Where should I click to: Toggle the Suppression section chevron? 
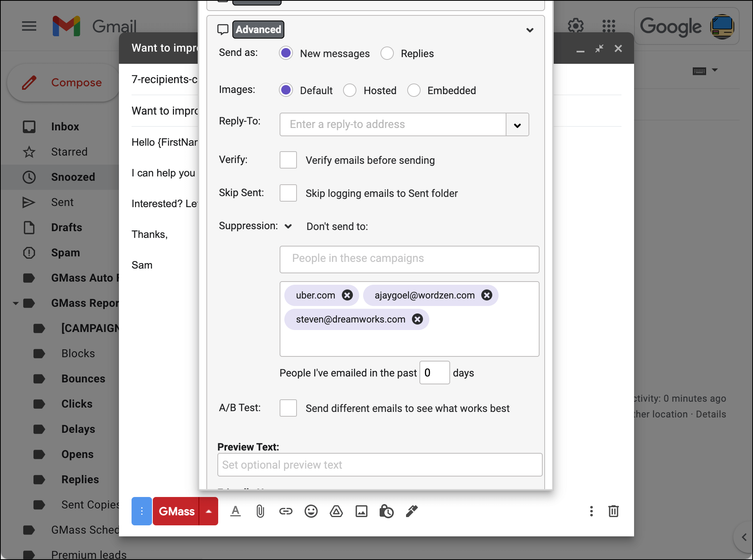coord(288,226)
